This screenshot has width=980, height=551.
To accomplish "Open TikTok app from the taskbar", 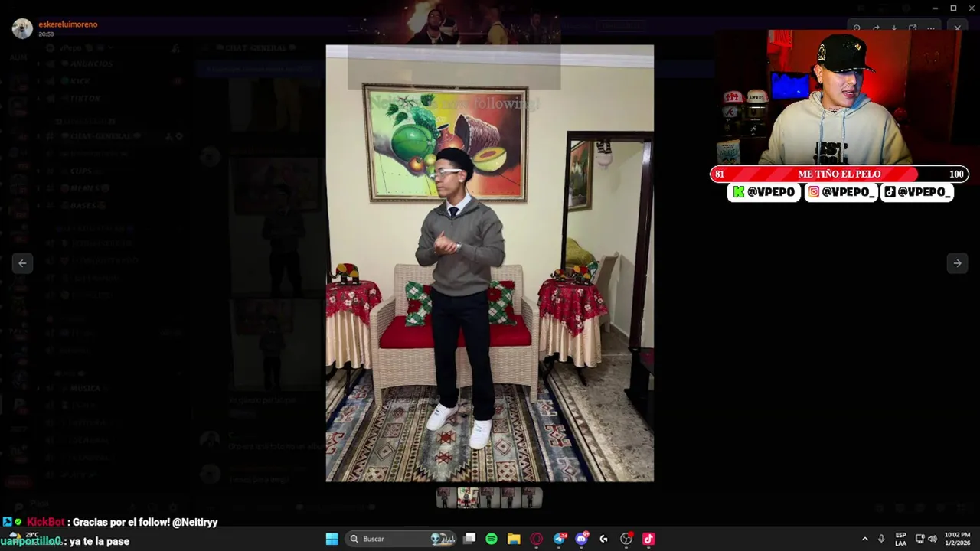I will pyautogui.click(x=648, y=539).
